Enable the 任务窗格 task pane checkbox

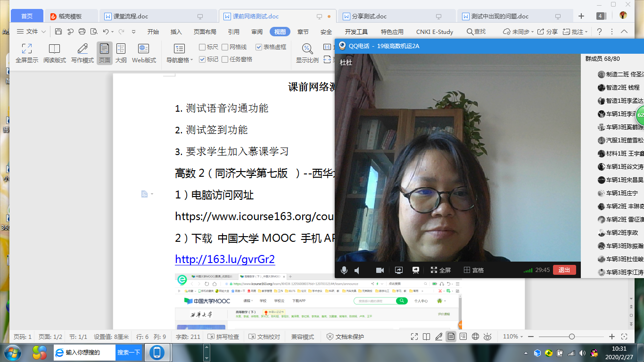coord(225,59)
